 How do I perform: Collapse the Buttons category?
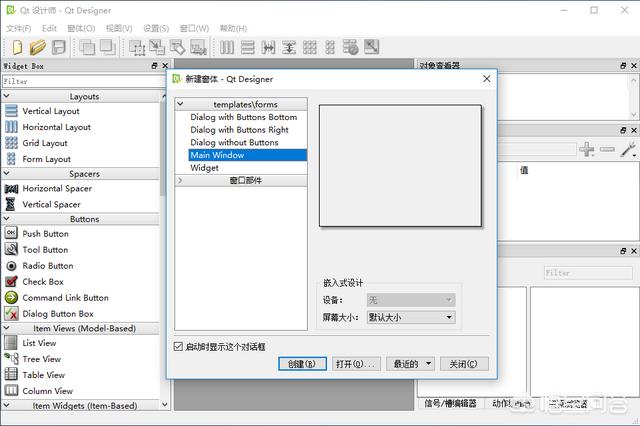click(7, 219)
